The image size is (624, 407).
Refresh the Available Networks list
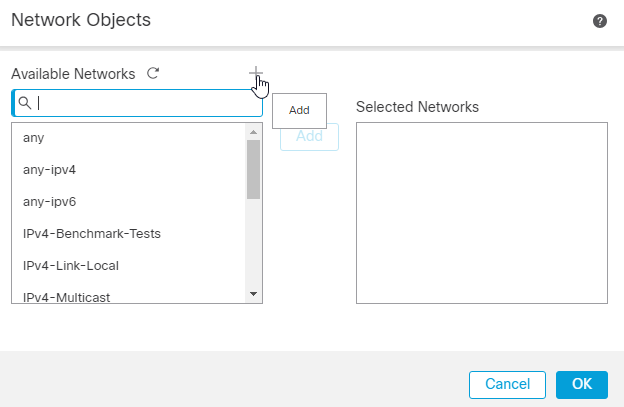153,73
